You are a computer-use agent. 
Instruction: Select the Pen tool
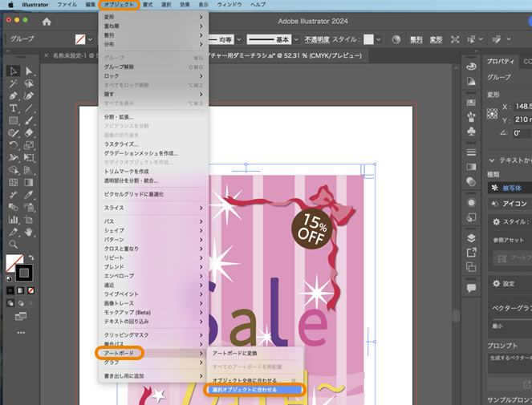coord(13,96)
